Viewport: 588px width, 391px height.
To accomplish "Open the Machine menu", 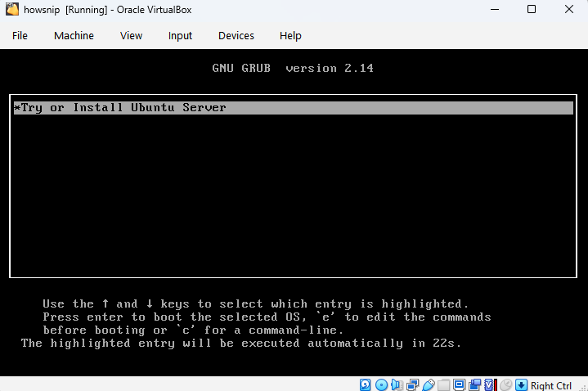I will pos(74,36).
